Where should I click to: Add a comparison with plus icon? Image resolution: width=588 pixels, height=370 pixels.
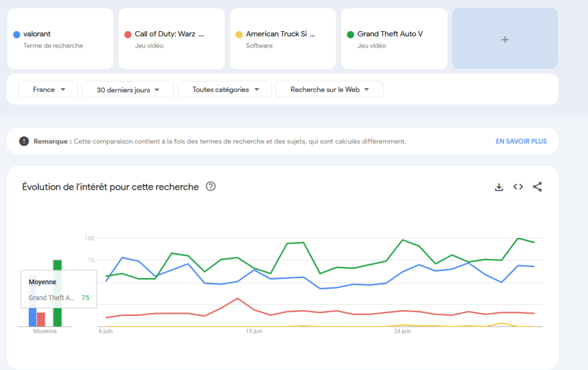505,39
